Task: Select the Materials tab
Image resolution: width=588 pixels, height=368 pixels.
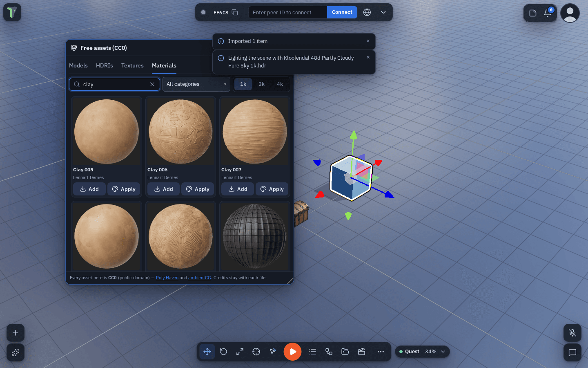Action: click(164, 65)
